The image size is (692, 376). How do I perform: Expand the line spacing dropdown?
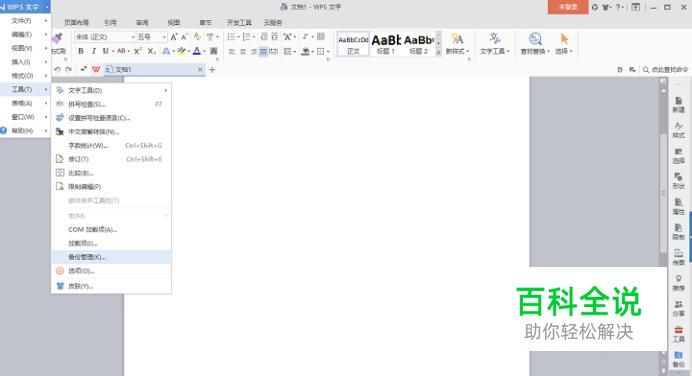tap(294, 52)
